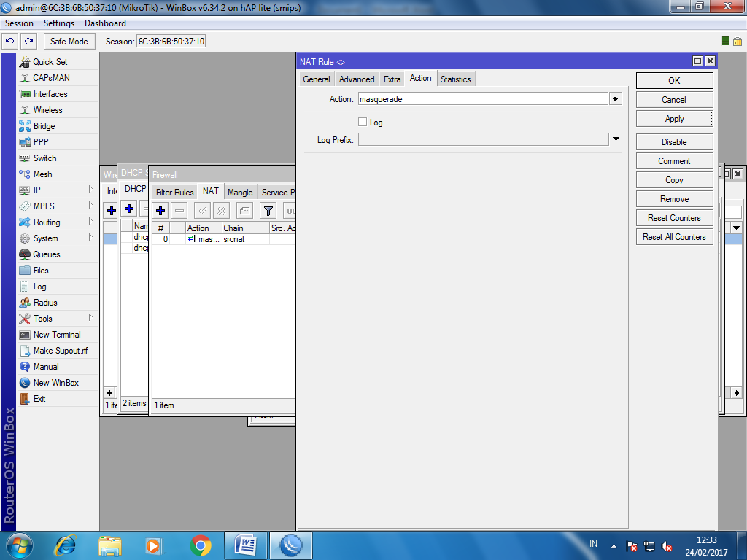Click the Log Prefix input field
Screen dimensions: 747x560
point(483,139)
